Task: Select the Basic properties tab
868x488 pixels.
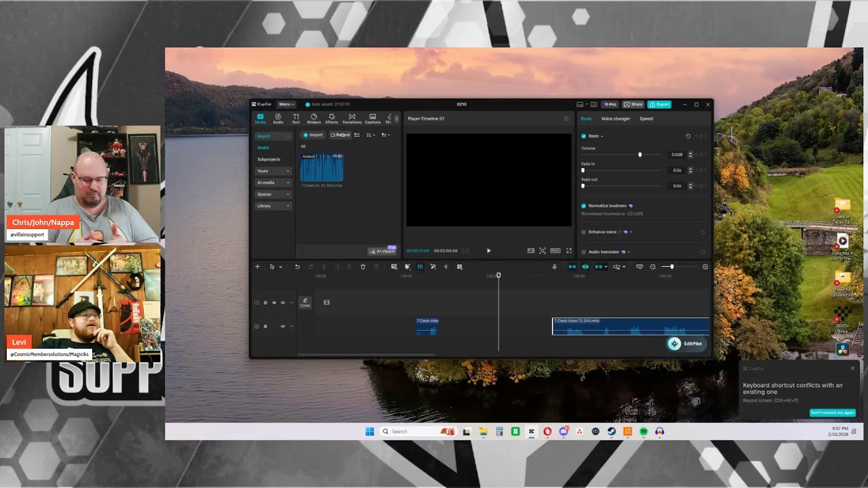Action: point(586,119)
